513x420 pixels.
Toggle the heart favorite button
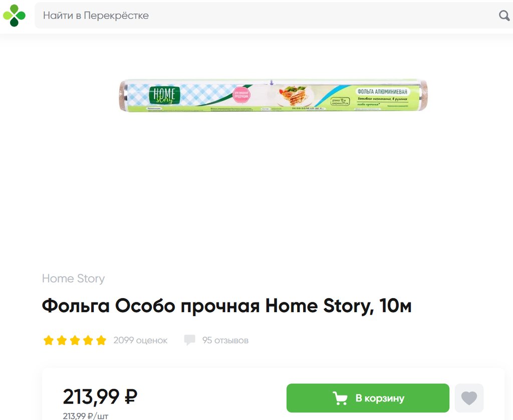point(469,398)
